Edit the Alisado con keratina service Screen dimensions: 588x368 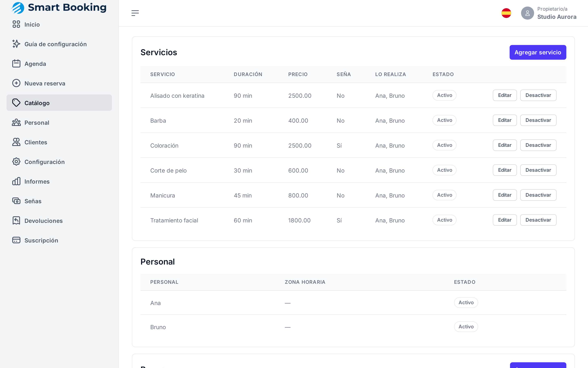[x=505, y=95]
